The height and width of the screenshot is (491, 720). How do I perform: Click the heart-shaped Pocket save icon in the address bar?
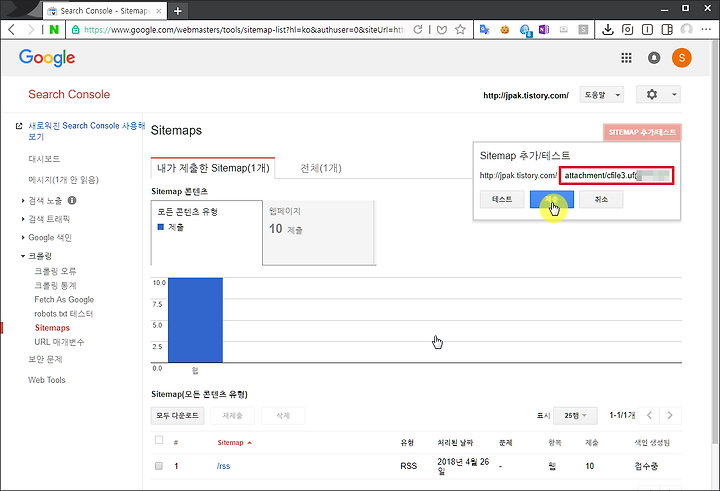pyautogui.click(x=442, y=30)
